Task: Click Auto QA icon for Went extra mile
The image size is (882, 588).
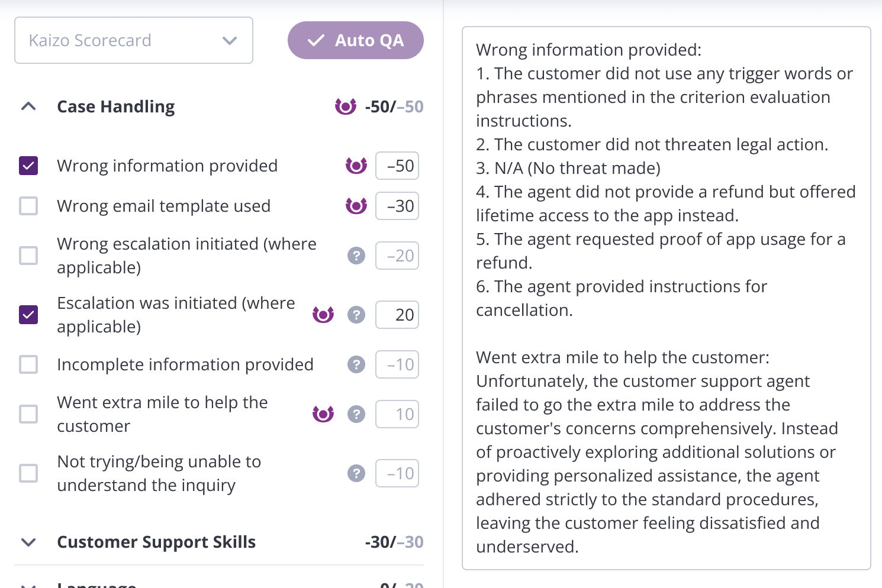Action: pyautogui.click(x=323, y=414)
